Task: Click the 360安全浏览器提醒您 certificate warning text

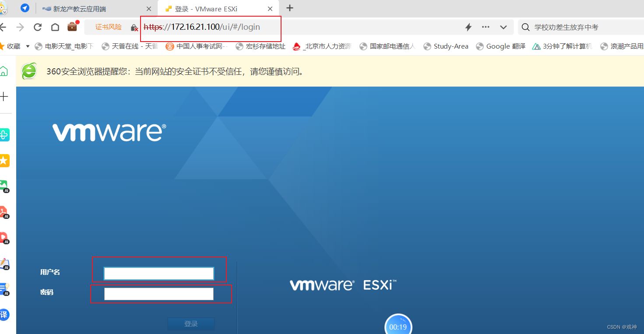Action: 175,71
